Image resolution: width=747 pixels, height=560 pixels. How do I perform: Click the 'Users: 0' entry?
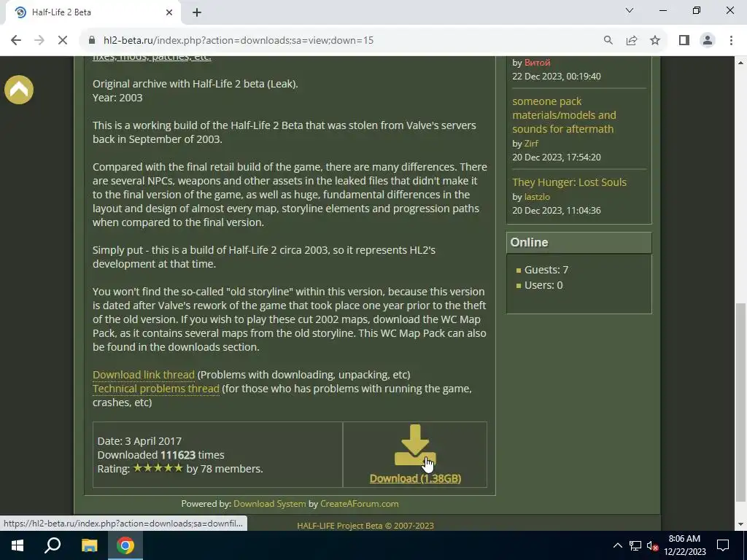[x=543, y=285]
